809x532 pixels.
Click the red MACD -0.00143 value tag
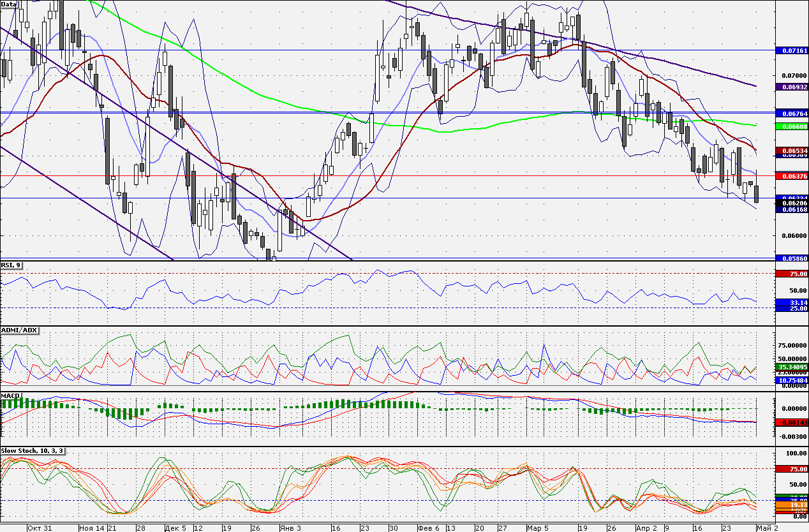(792, 422)
